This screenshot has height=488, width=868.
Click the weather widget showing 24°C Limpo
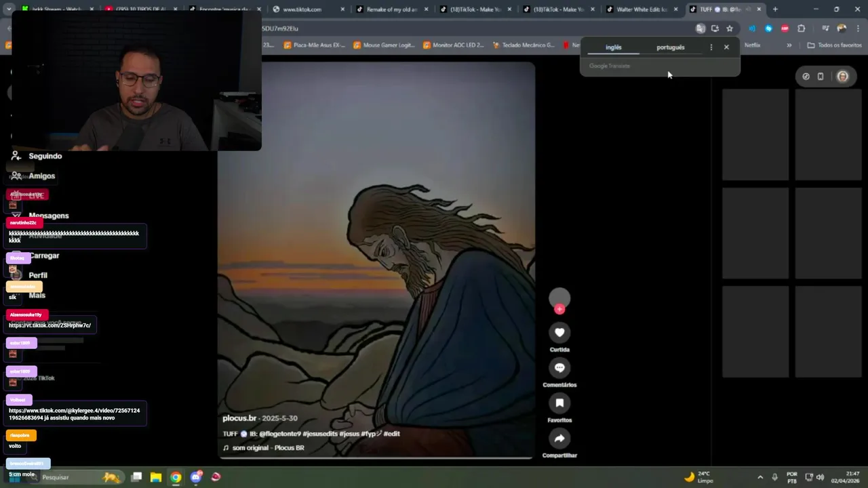(x=698, y=477)
